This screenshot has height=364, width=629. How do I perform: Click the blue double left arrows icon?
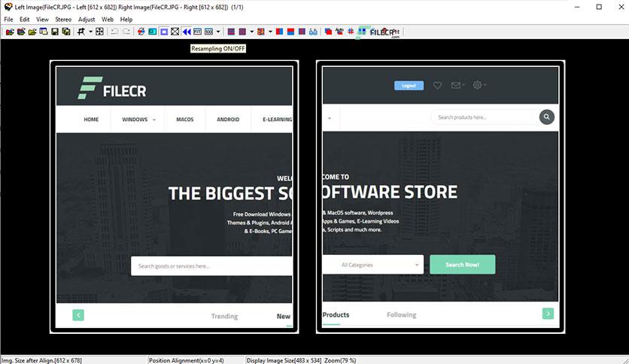tap(186, 32)
